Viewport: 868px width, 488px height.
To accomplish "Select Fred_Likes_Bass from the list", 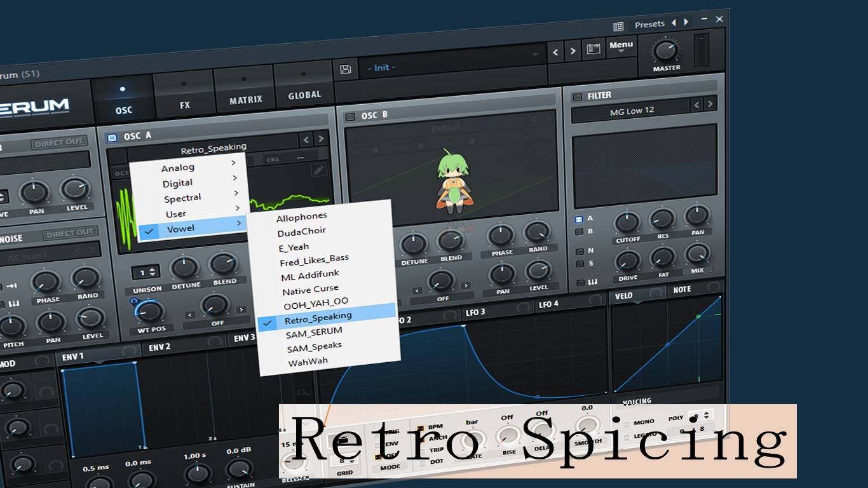I will point(322,261).
